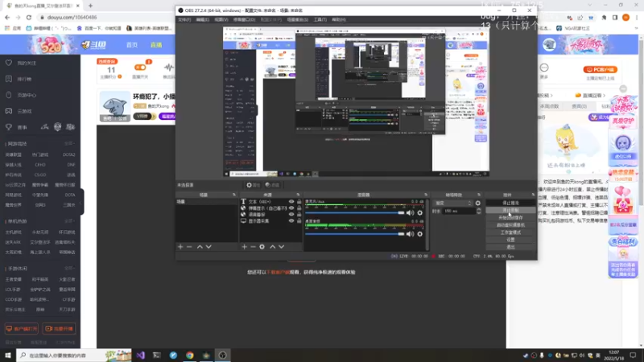Screen dimensions: 644x362
Task: Open OBS Docks menu
Action: (244, 19)
